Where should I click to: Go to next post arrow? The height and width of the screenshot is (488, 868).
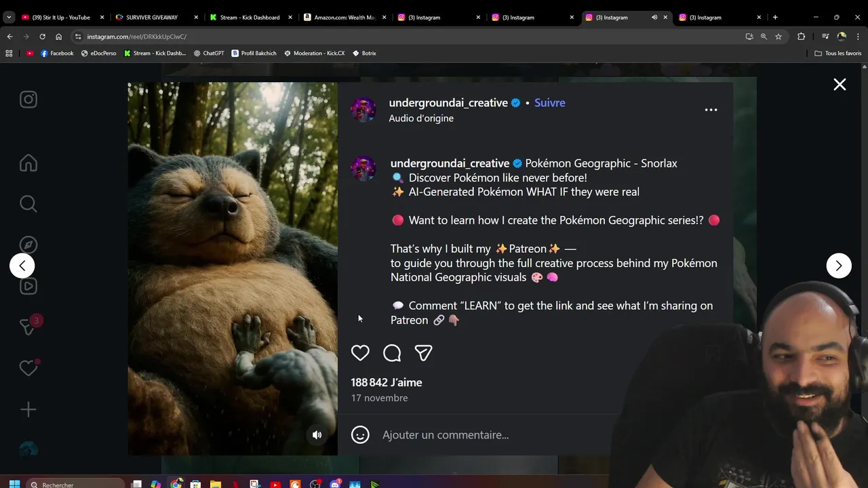coord(839,266)
